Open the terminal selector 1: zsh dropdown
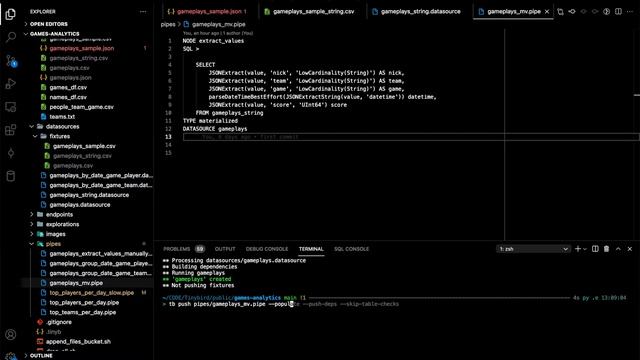Screen dimensions: 640x360 (533, 249)
